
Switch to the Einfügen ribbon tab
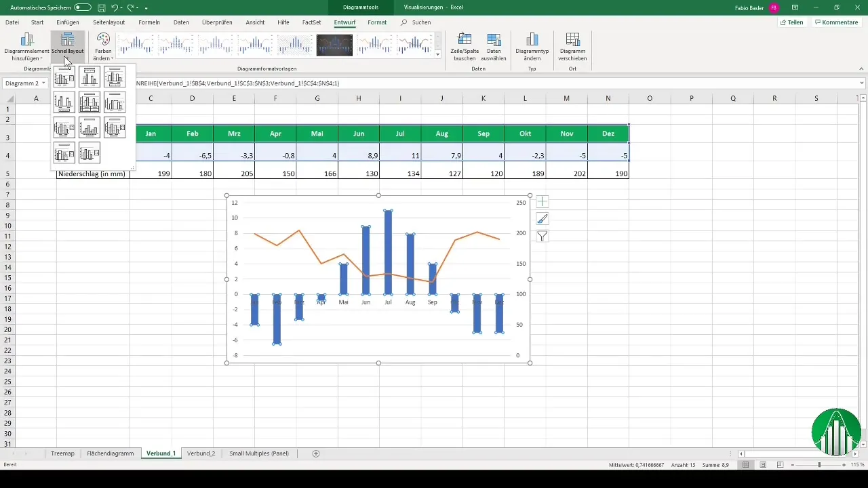coord(68,22)
